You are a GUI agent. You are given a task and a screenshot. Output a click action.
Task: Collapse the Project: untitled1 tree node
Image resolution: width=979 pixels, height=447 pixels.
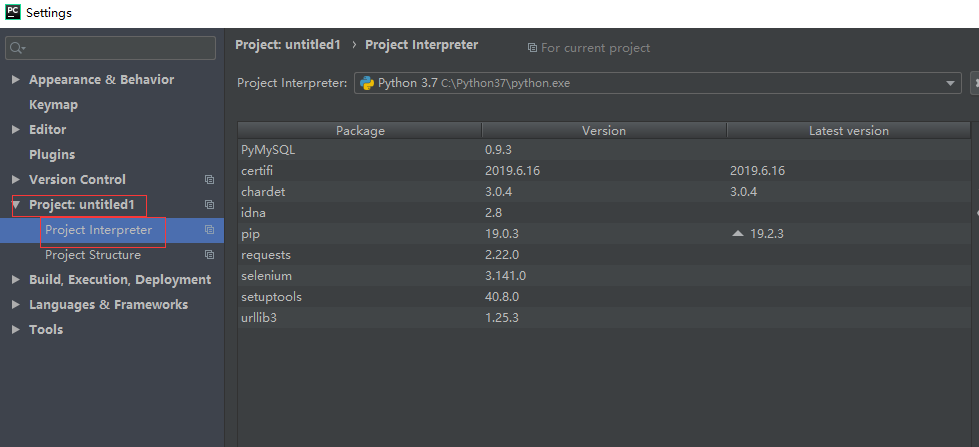[x=16, y=205]
